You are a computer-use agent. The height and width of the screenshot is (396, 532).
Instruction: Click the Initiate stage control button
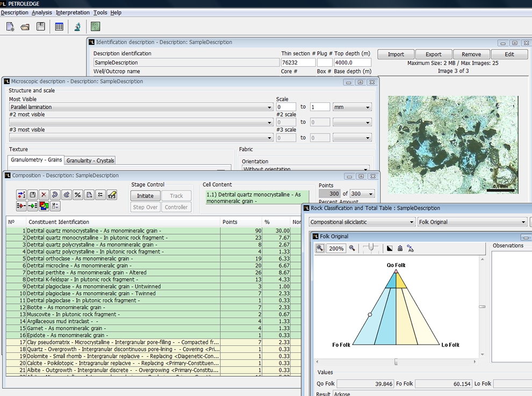coord(145,196)
